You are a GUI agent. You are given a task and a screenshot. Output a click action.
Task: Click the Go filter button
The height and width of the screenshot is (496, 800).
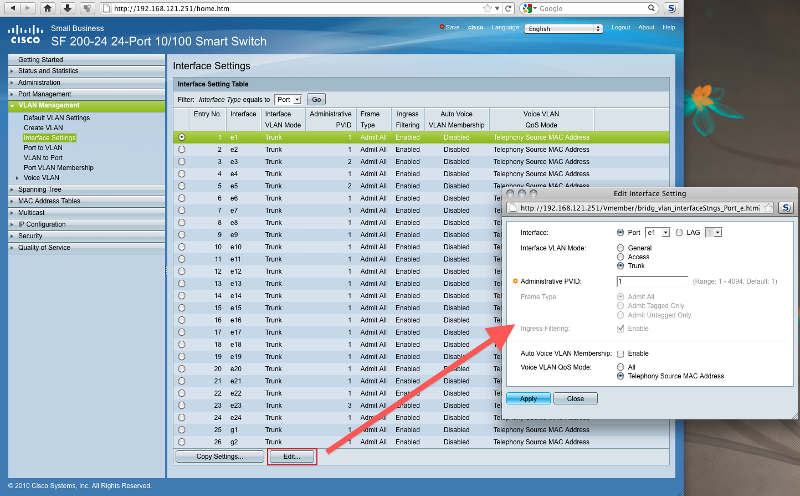[x=316, y=100]
